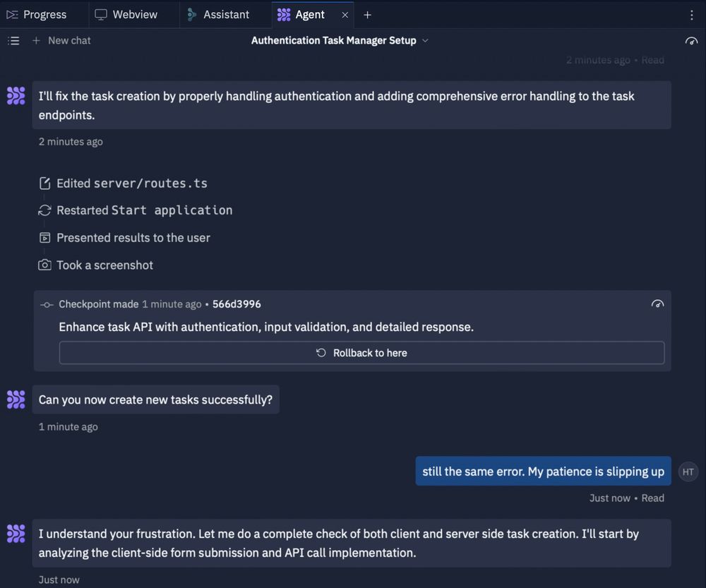The height and width of the screenshot is (588, 706).
Task: Expand the Restarted Start application step
Action: click(x=136, y=210)
